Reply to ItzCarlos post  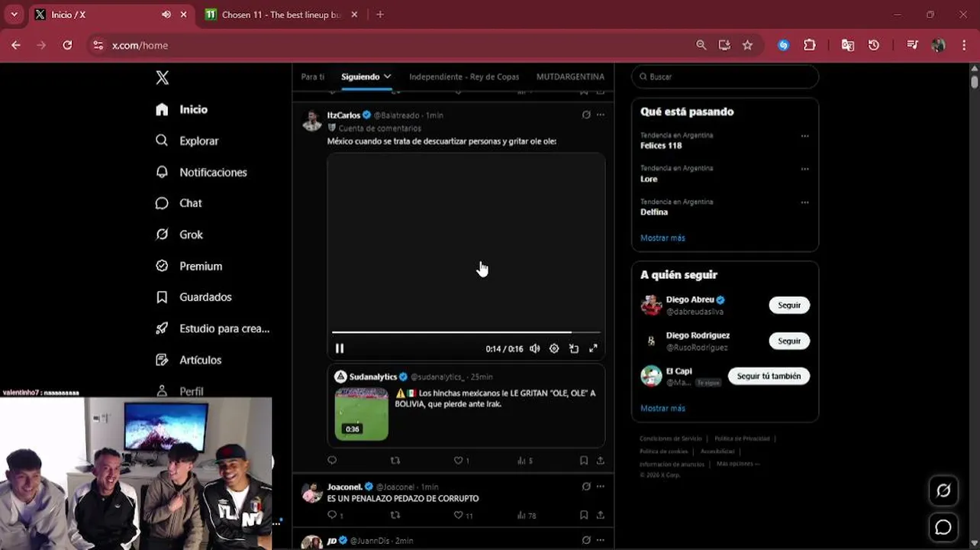pyautogui.click(x=332, y=461)
